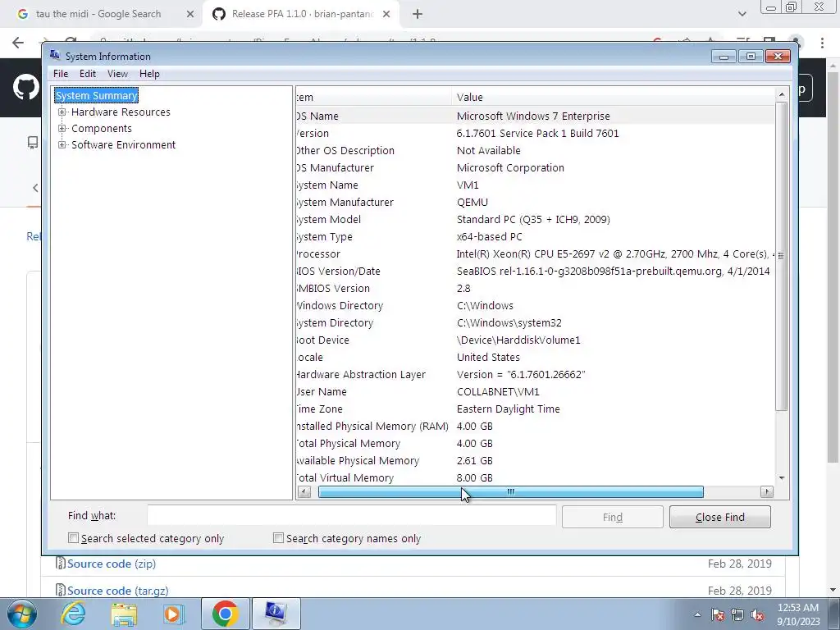Close the Release PFA 1.1.0 tab
This screenshot has width=840, height=630.
(x=386, y=15)
